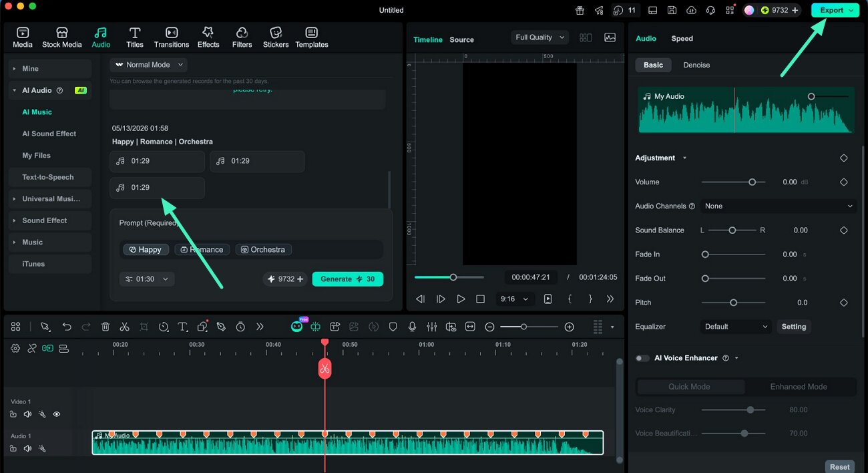The height and width of the screenshot is (473, 868).
Task: Hide Video 1 track with eye icon
Action: [57, 414]
